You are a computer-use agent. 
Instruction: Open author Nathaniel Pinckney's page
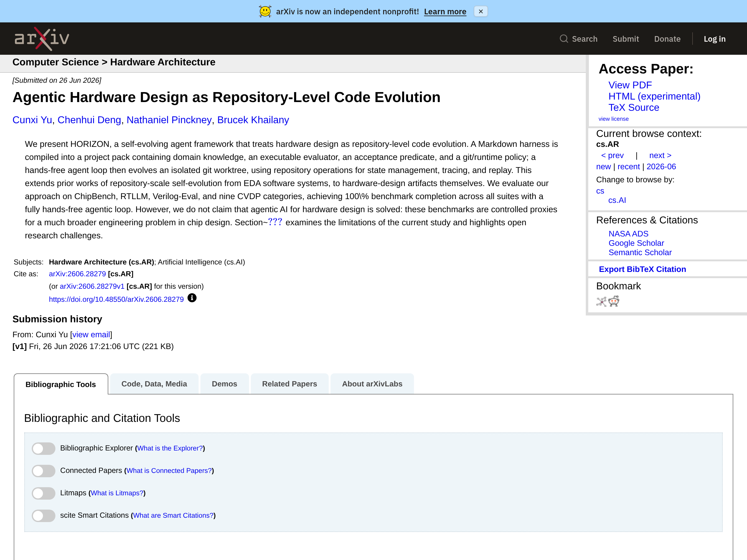[x=169, y=120]
